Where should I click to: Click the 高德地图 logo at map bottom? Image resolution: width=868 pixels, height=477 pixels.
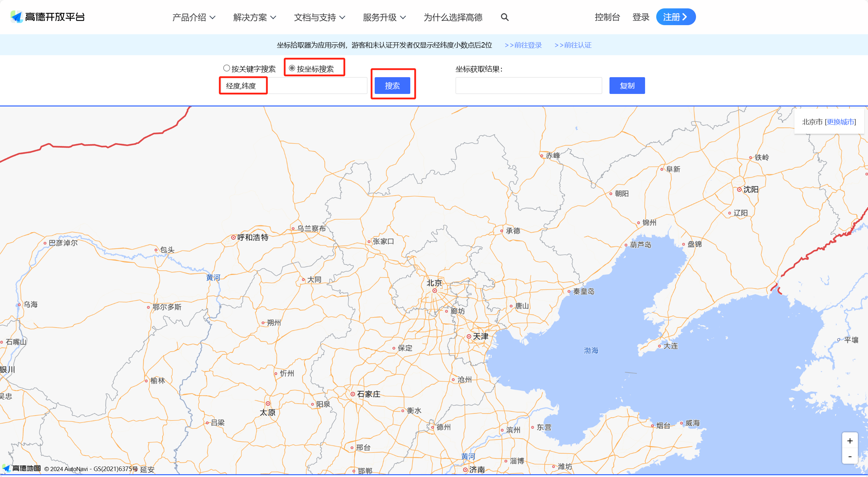(x=22, y=468)
